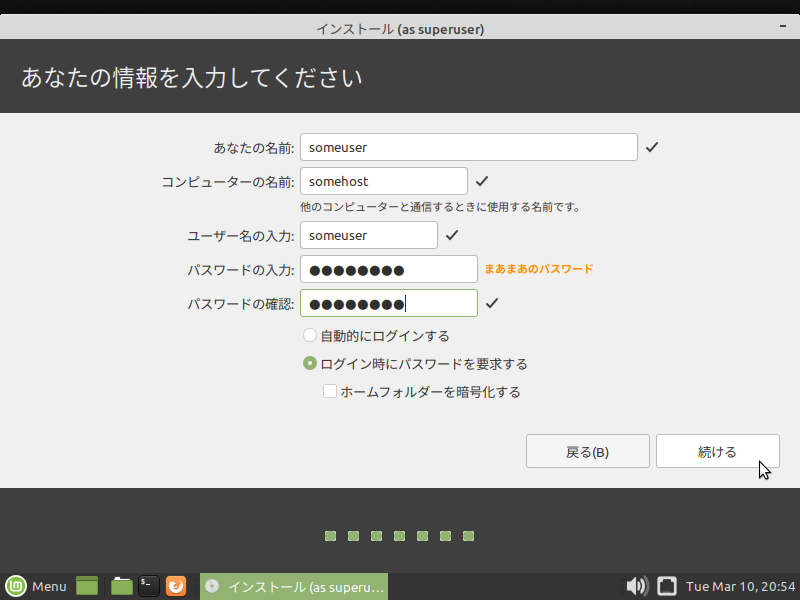The height and width of the screenshot is (600, 800).
Task: Click the コンピューターの名前: label
Action: 228,182
